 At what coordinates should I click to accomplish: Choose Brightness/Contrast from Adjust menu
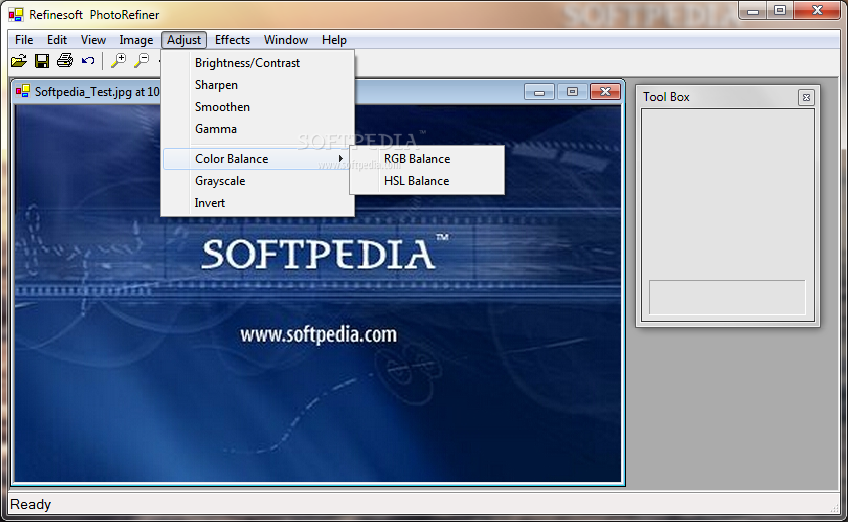[258, 63]
